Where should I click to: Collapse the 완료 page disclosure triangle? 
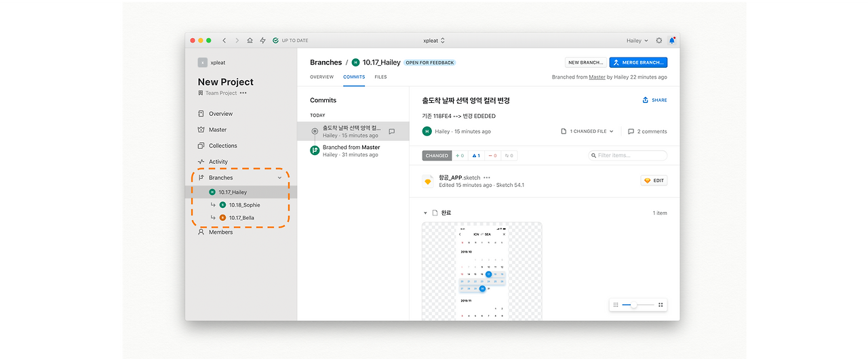425,213
